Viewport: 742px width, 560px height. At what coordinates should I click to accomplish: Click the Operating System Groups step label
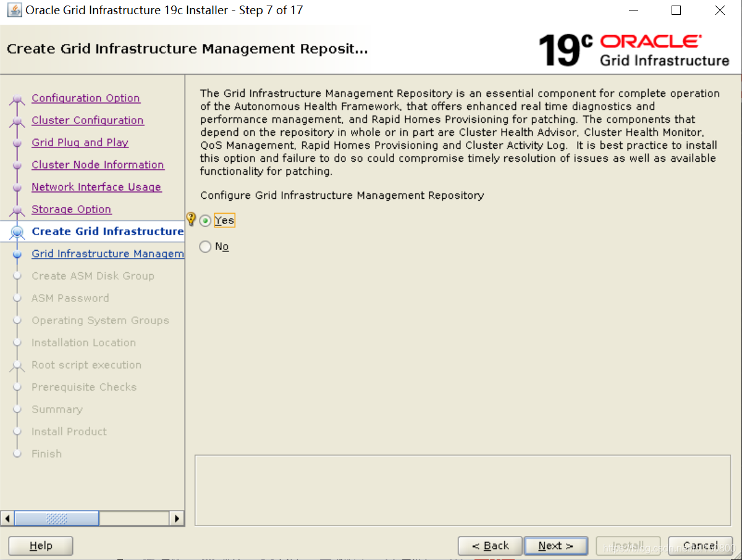click(101, 320)
